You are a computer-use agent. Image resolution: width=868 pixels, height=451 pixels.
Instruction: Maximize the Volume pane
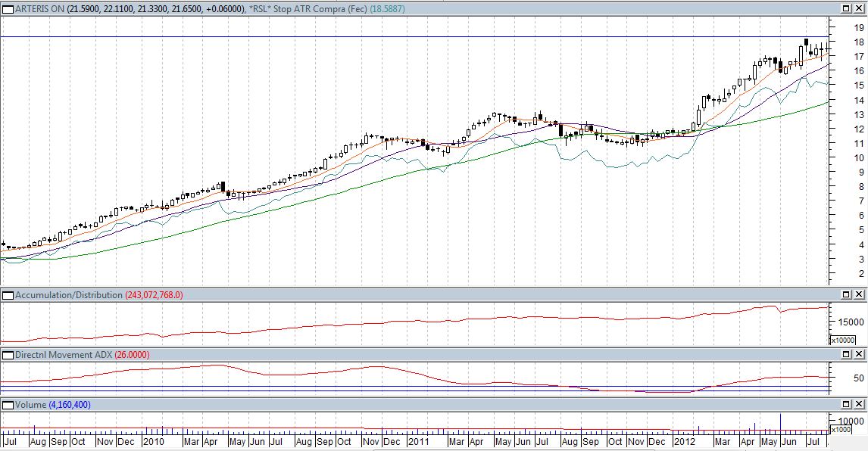(x=846, y=405)
